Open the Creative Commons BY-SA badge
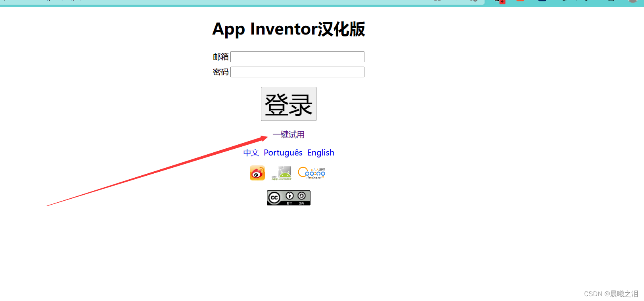The width and height of the screenshot is (644, 301). pos(288,198)
